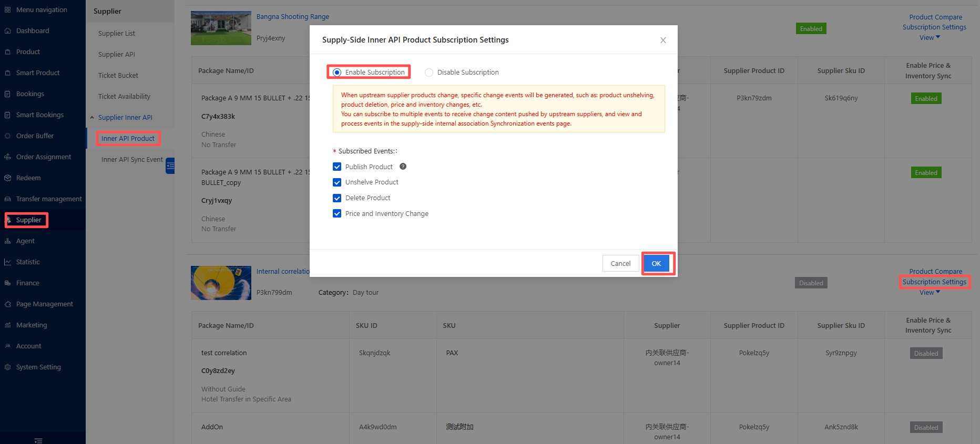Click the System Setting gear icon
The image size is (980, 444).
[x=7, y=367]
